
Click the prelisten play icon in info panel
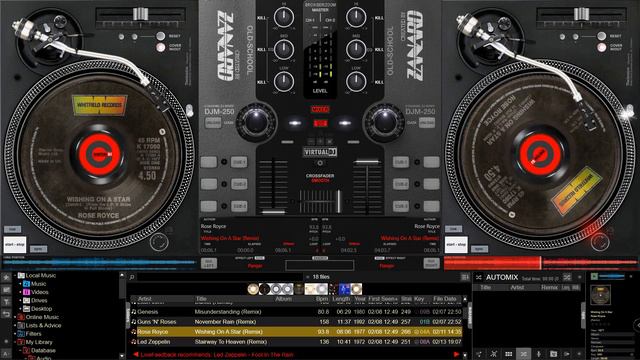(x=594, y=277)
